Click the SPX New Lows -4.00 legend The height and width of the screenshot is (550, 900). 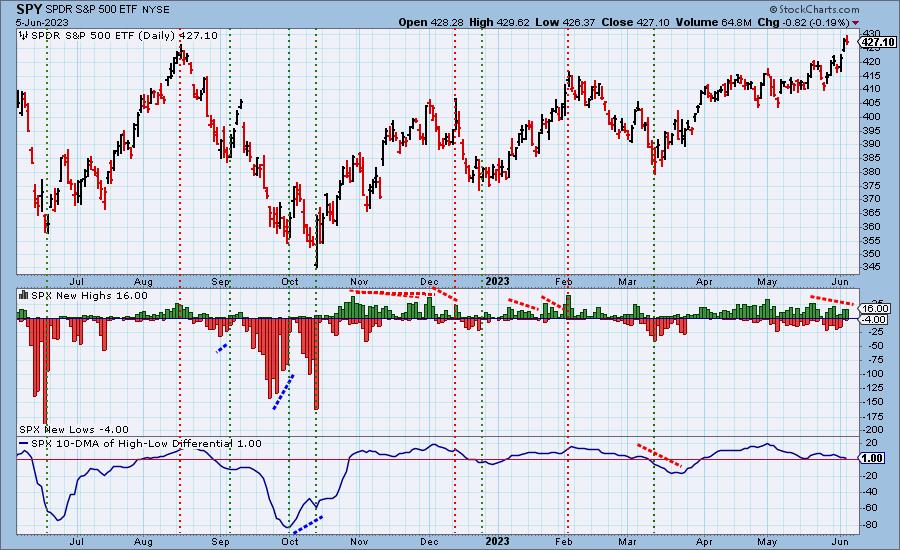pyautogui.click(x=74, y=429)
